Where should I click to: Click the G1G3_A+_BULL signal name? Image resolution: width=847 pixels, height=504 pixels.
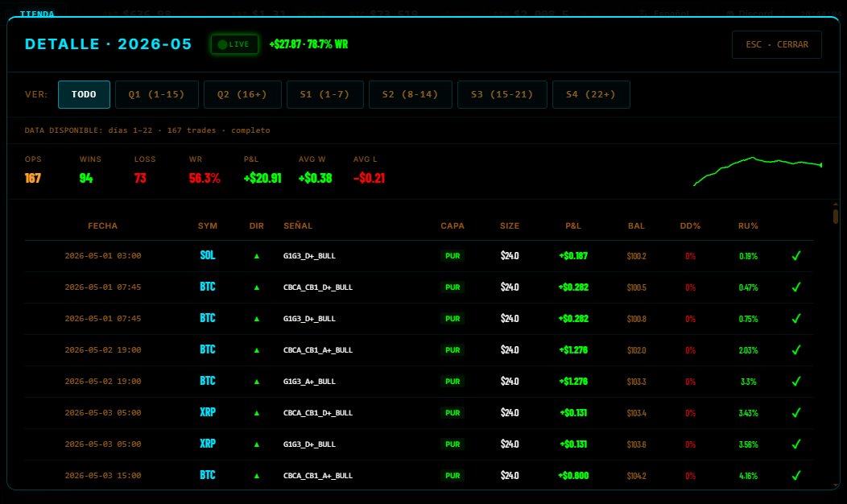click(x=309, y=382)
